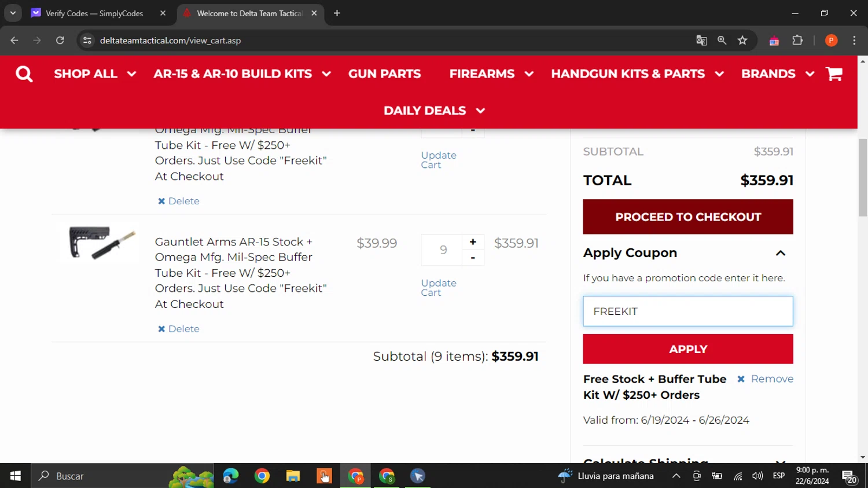Bookmark this page with the star icon
868x488 pixels.
tap(742, 41)
